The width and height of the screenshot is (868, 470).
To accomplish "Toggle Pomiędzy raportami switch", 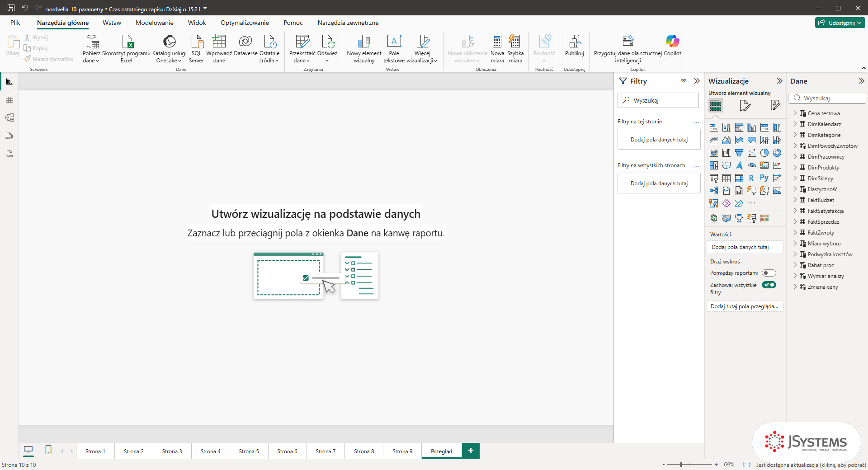I will point(769,273).
